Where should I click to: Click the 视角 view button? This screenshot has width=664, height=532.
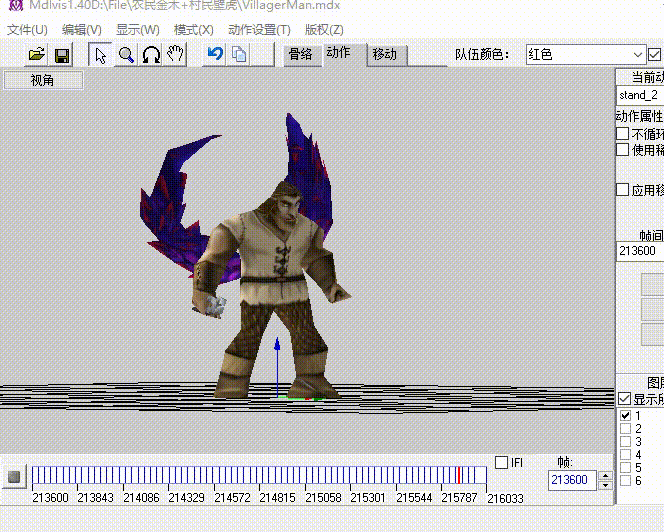pyautogui.click(x=43, y=80)
